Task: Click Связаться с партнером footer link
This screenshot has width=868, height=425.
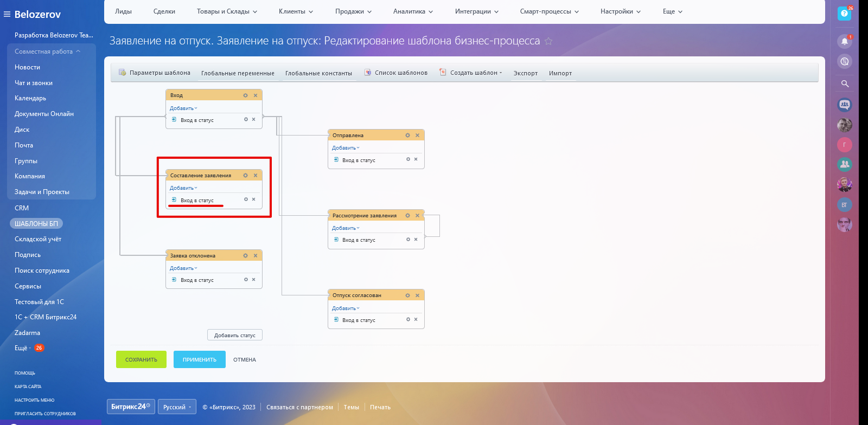Action: coord(299,407)
